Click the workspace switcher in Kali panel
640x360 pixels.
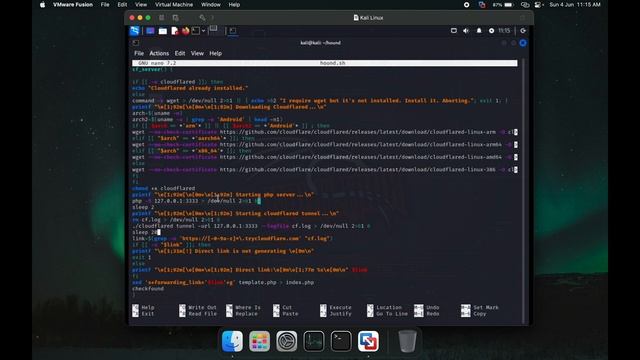click(213, 30)
